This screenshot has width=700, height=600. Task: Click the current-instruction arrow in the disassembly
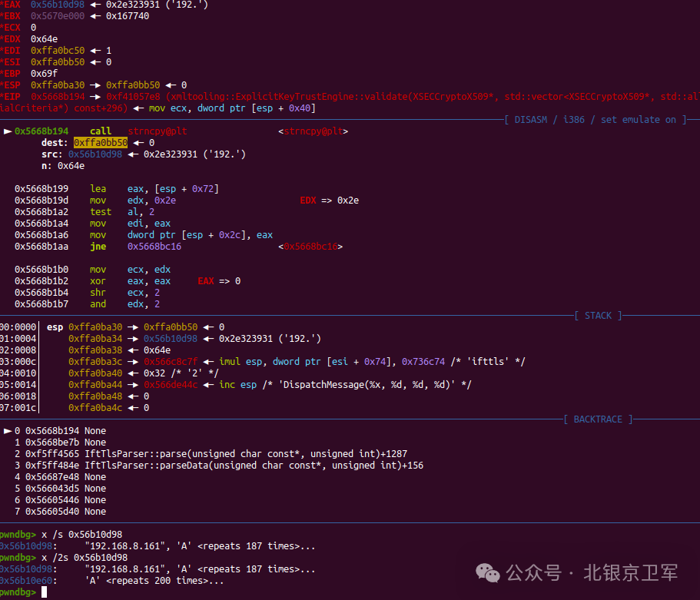tap(8, 131)
